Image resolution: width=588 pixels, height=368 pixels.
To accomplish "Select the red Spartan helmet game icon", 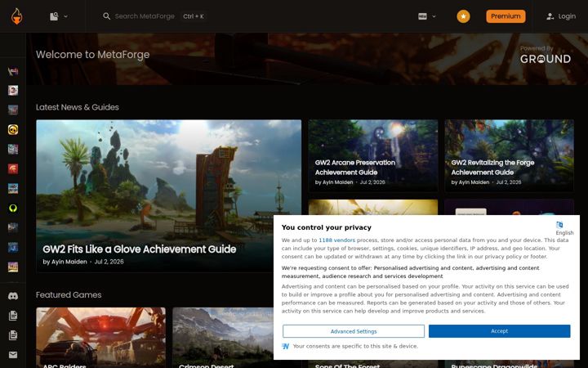I will tap(13, 168).
